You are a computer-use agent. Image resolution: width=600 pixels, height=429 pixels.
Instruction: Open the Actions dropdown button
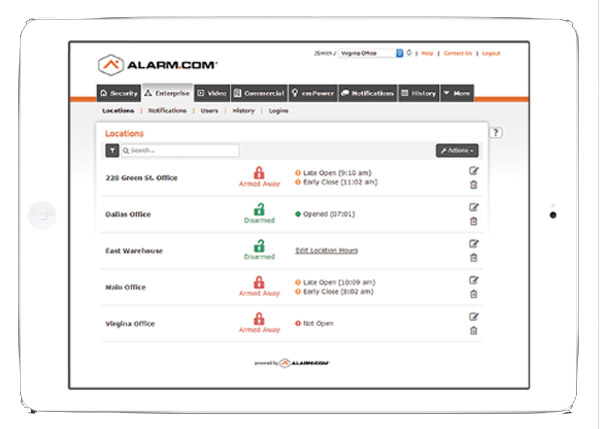pos(457,150)
